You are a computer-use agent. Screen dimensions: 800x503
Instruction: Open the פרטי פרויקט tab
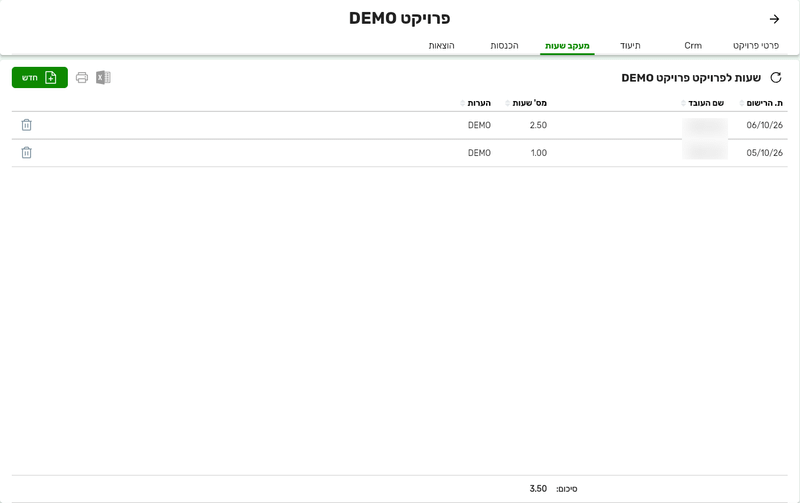click(x=756, y=45)
